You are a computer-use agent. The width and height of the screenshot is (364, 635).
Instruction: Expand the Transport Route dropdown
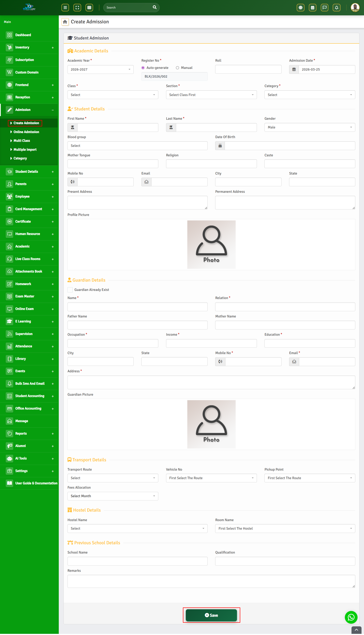coord(112,478)
